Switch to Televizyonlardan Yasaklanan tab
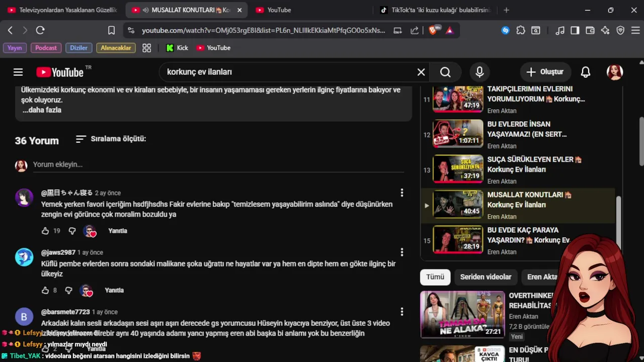The height and width of the screenshot is (362, 644). [x=62, y=10]
